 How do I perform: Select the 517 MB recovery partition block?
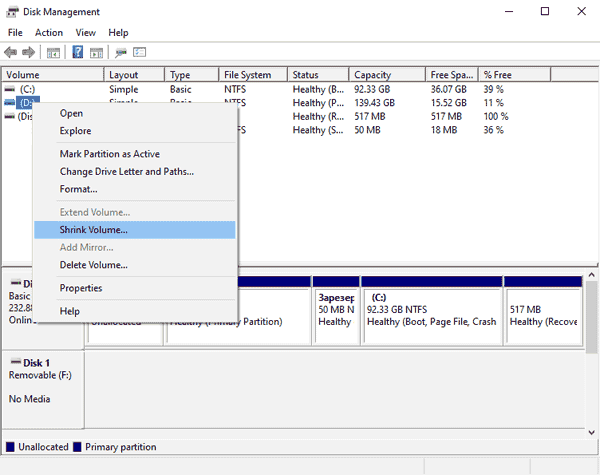pos(543,311)
